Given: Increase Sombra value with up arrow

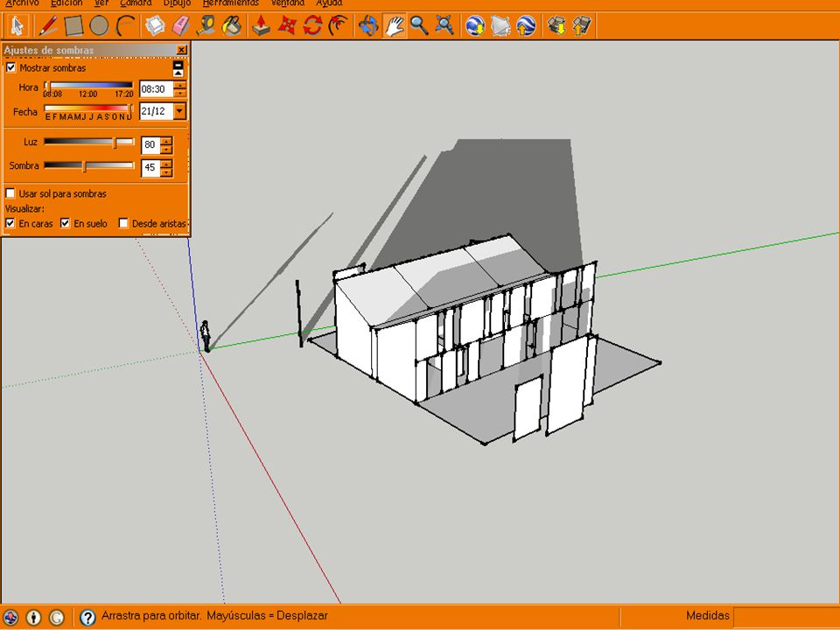Looking at the screenshot, I should (x=166, y=164).
